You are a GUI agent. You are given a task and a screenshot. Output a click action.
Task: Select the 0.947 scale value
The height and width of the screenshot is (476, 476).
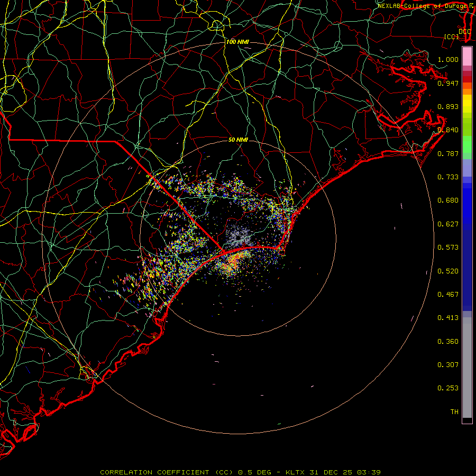(448, 83)
